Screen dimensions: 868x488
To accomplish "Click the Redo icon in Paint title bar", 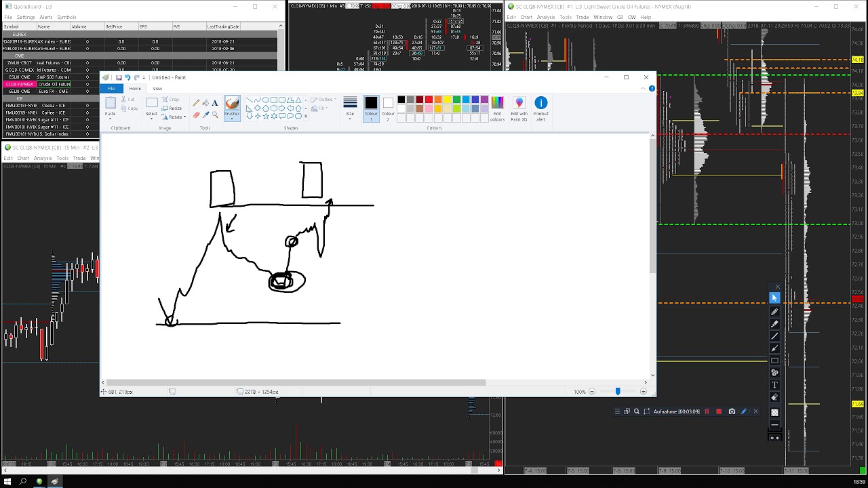I will pyautogui.click(x=136, y=77).
